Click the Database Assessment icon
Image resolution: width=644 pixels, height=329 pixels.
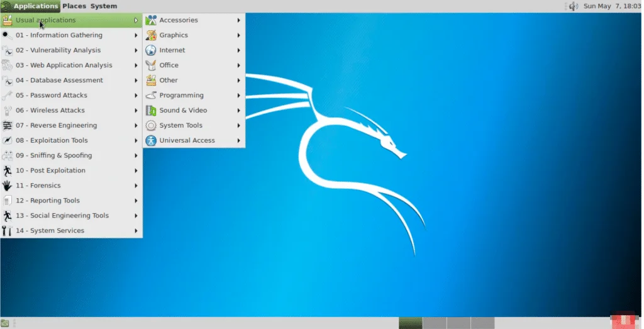tap(7, 81)
